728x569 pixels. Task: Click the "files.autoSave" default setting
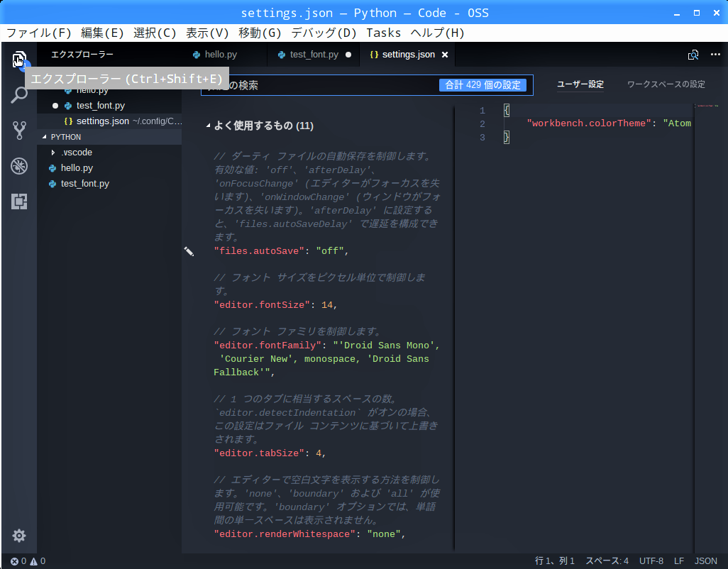click(258, 251)
